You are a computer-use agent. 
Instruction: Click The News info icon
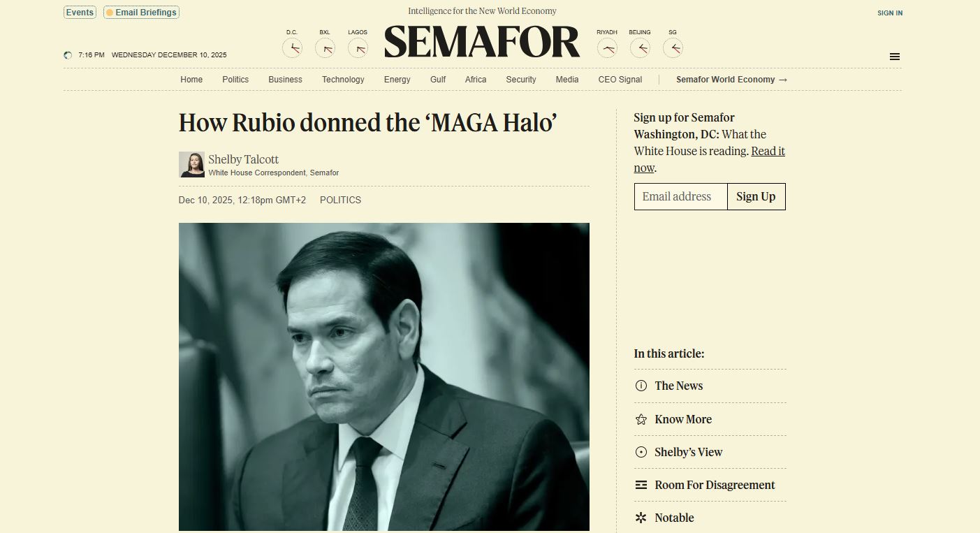pos(641,386)
